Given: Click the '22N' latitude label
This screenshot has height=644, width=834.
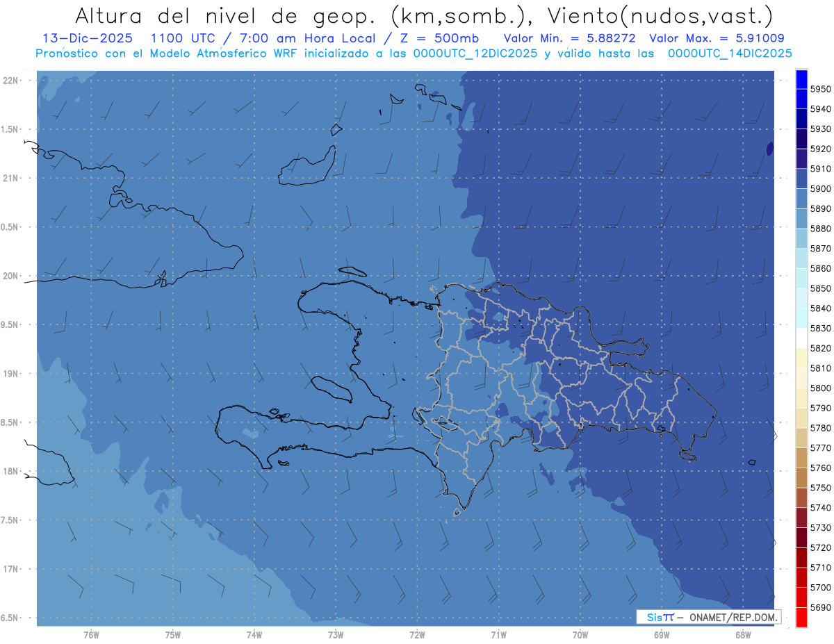Looking at the screenshot, I should click(x=12, y=81).
